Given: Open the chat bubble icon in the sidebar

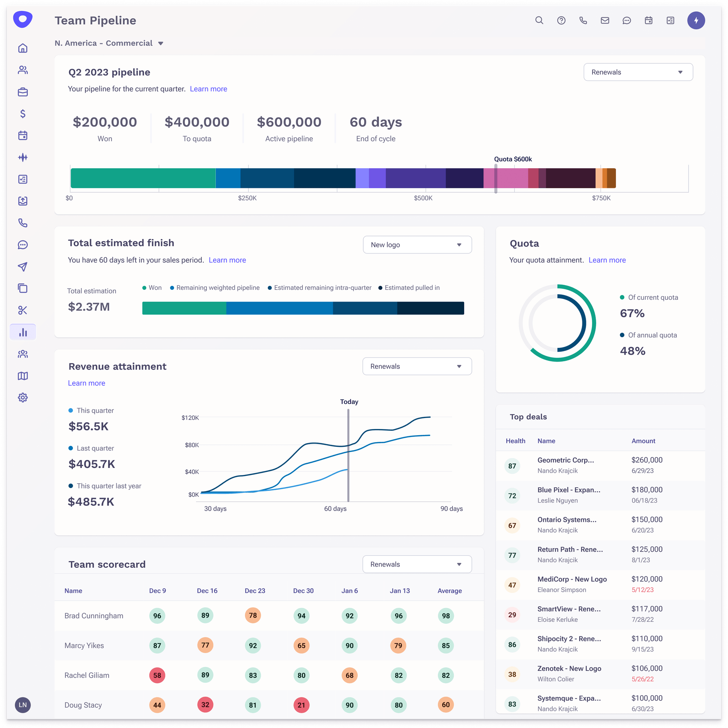Looking at the screenshot, I should pos(23,245).
